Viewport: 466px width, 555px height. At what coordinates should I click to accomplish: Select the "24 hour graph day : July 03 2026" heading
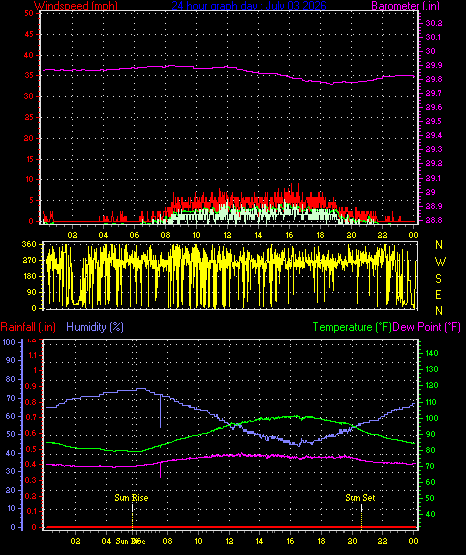tap(249, 6)
